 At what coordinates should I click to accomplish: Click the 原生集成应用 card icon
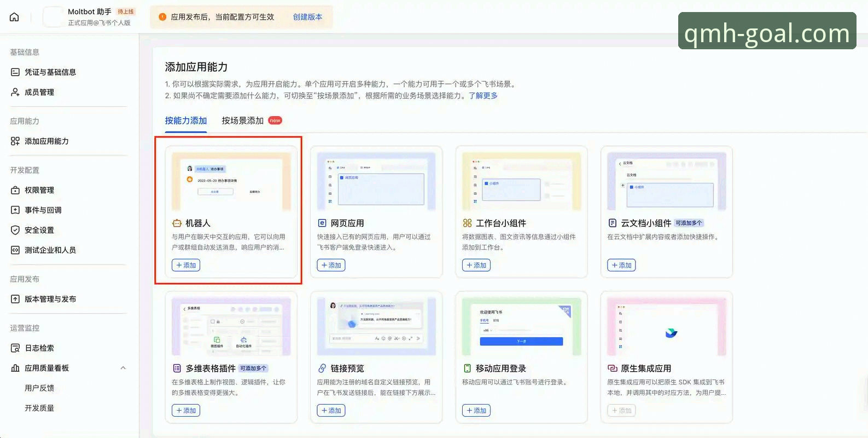tap(613, 368)
